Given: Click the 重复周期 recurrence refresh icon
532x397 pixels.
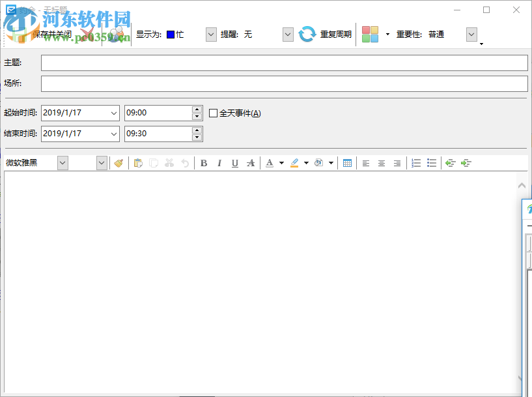Looking at the screenshot, I should pos(306,34).
